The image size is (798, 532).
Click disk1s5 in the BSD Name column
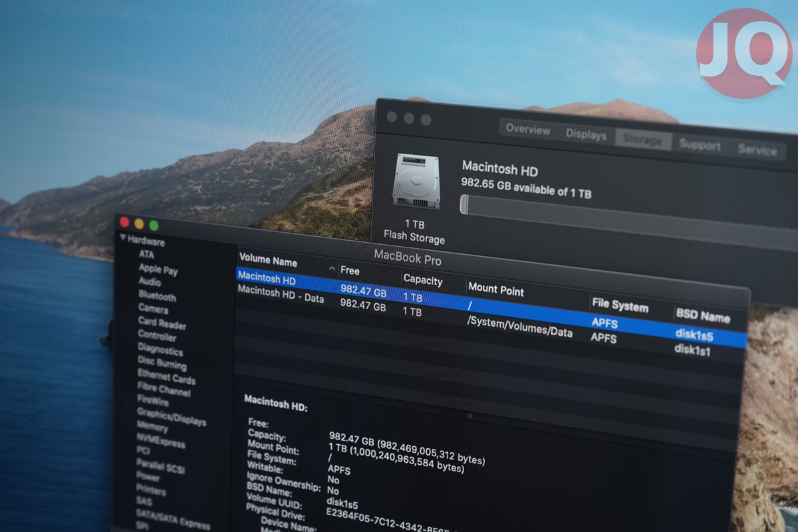[694, 334]
